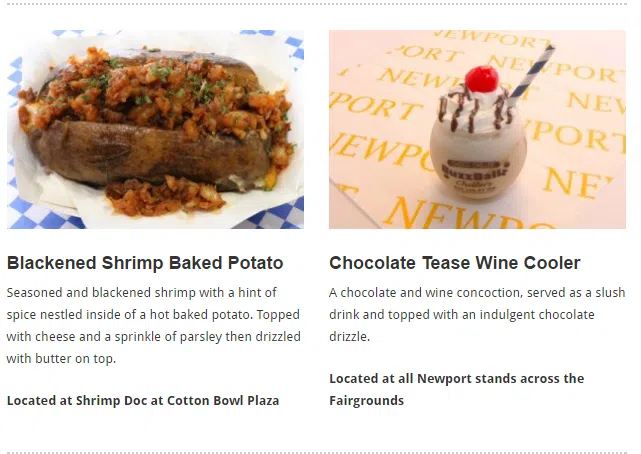
Task: Click 'Located at Shrimp Doc at Cotton Bowl Plaza'
Action: (x=143, y=400)
